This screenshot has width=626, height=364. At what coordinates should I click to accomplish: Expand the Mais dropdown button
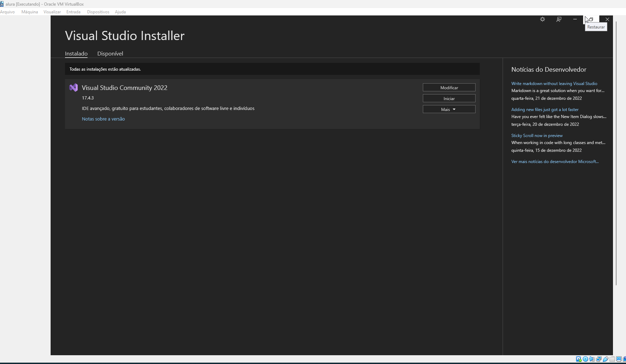449,109
